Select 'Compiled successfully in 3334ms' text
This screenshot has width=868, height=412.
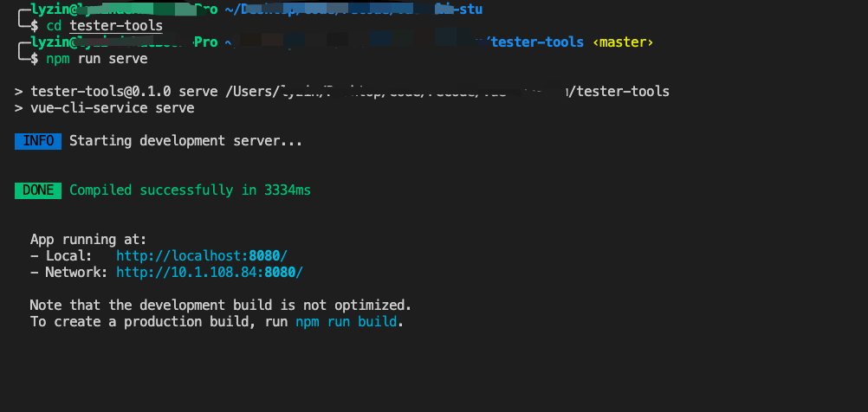pos(190,190)
